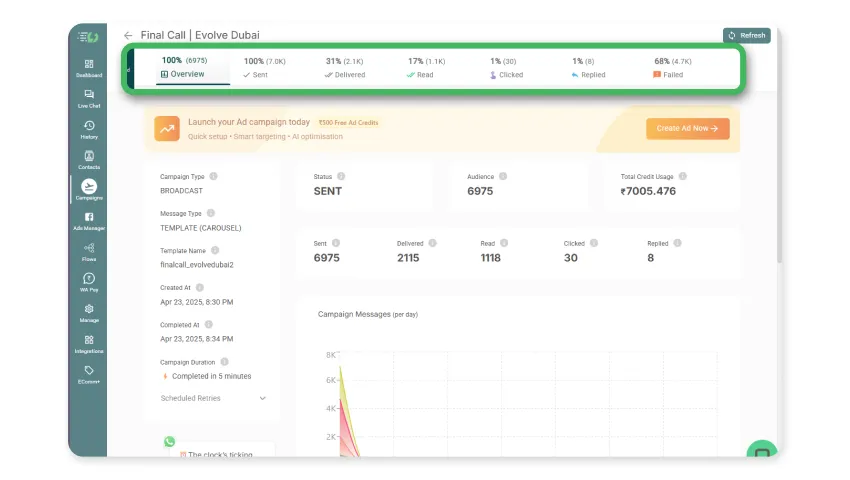This screenshot has width=850, height=480.
Task: Switch to the Failed tab
Action: coord(672,68)
